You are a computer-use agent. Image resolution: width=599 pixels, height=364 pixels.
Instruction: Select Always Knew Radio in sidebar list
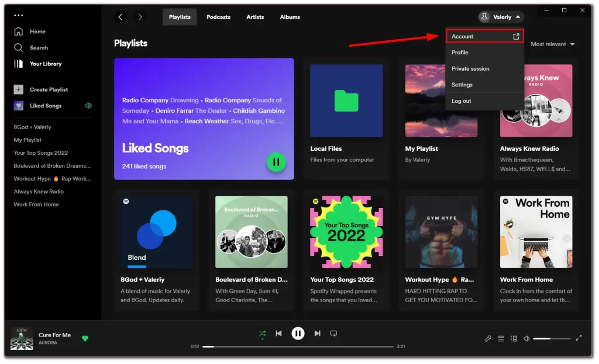pos(39,192)
